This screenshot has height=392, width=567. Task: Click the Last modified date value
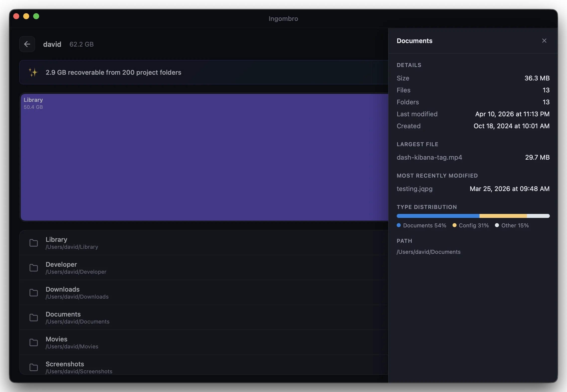512,114
